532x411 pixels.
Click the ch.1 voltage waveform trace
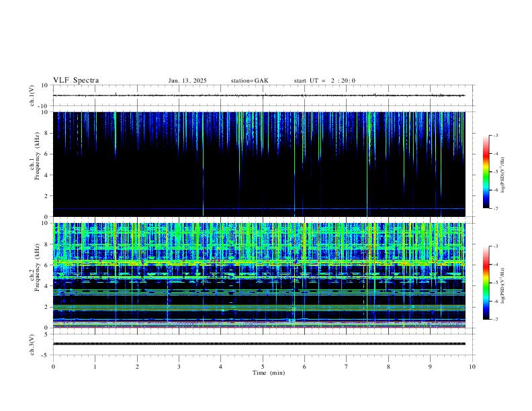click(x=259, y=95)
